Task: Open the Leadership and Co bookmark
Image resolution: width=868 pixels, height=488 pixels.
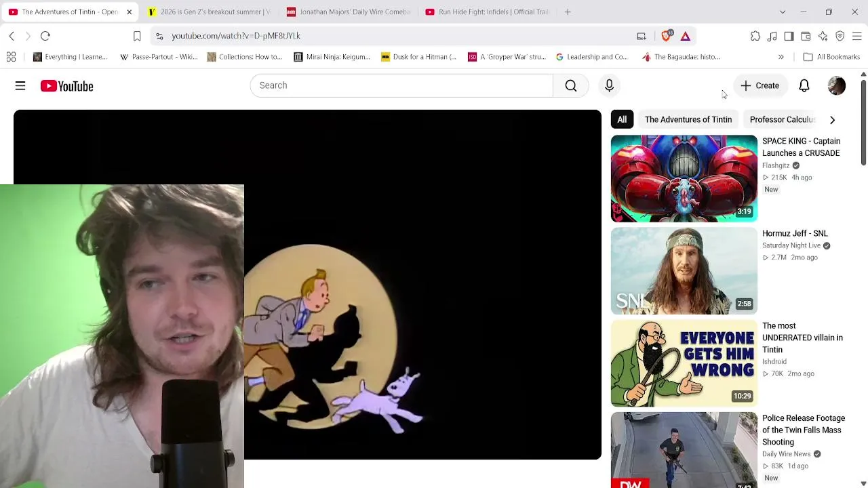Action: [592, 57]
